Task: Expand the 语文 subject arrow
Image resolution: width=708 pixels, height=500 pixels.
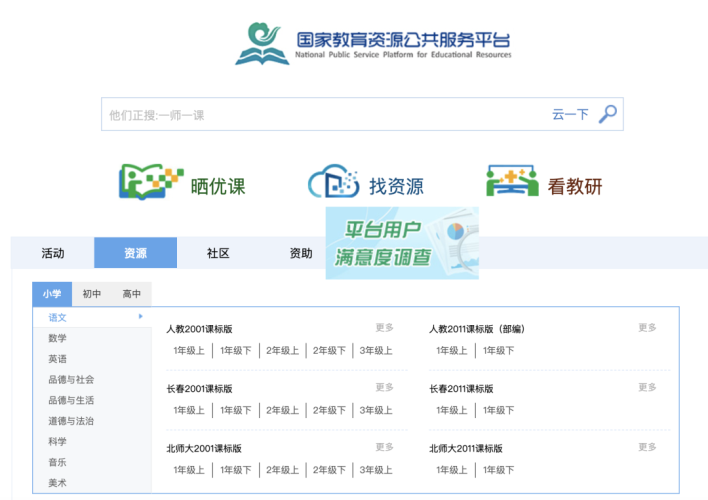Action: tap(141, 317)
